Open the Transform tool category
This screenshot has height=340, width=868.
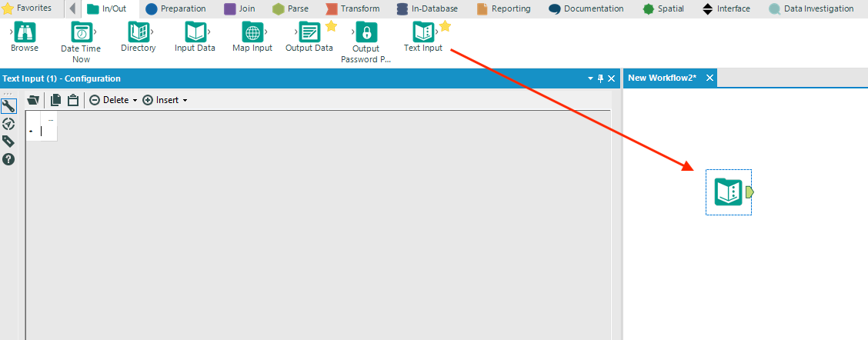click(x=352, y=9)
